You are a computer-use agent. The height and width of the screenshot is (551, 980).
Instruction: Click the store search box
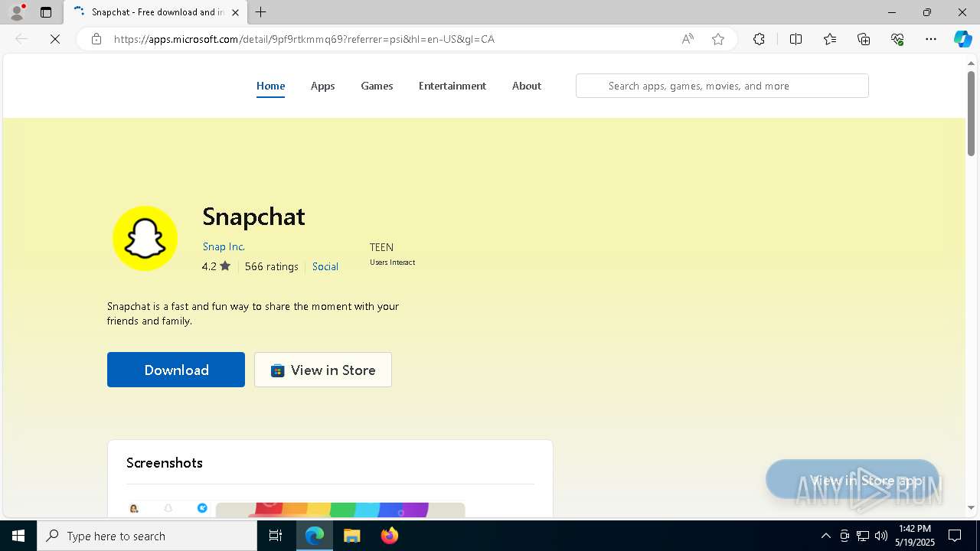722,86
